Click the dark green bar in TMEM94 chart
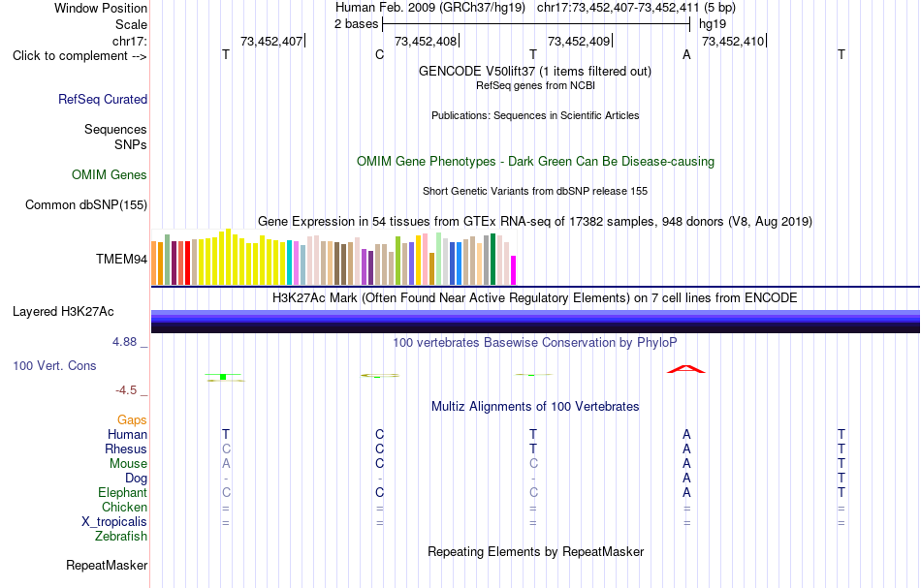Viewport: 921px width, 588px height. pos(493,260)
